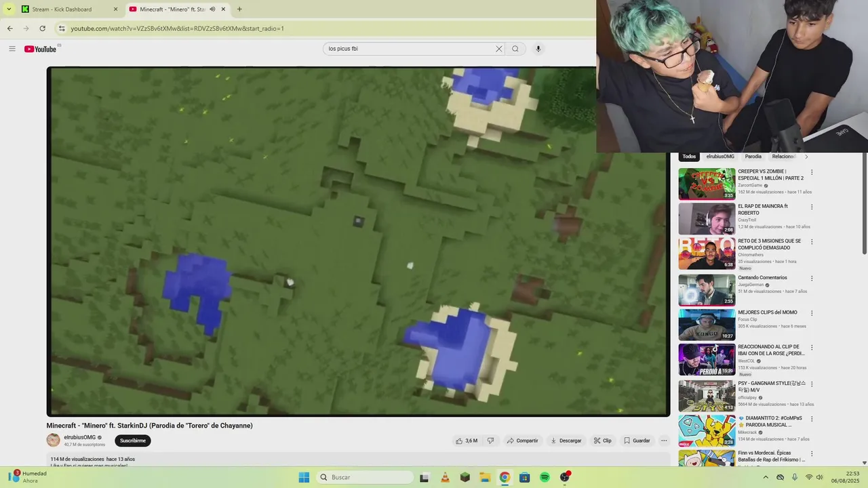Go back with the browser back arrow
868x488 pixels.
pyautogui.click(x=9, y=28)
